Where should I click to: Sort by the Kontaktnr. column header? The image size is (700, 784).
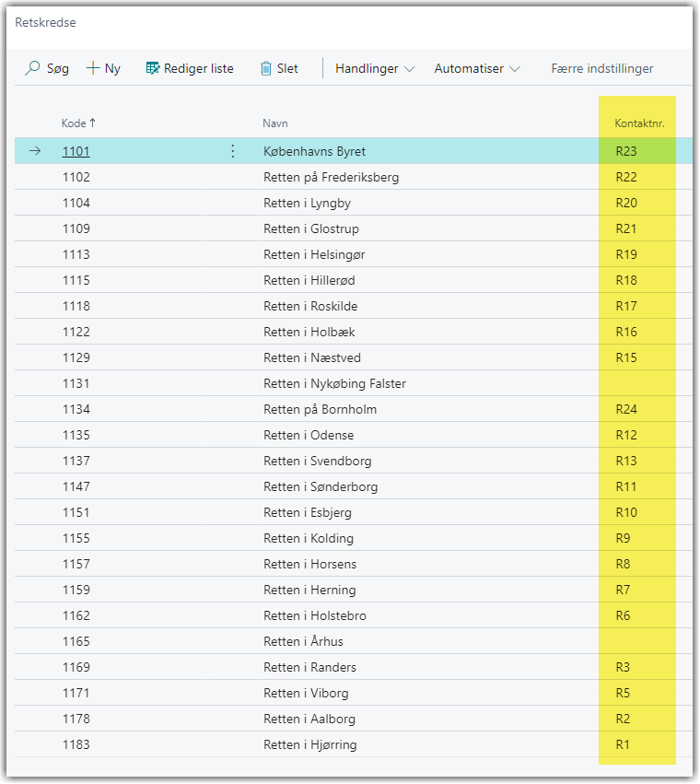[x=639, y=123]
